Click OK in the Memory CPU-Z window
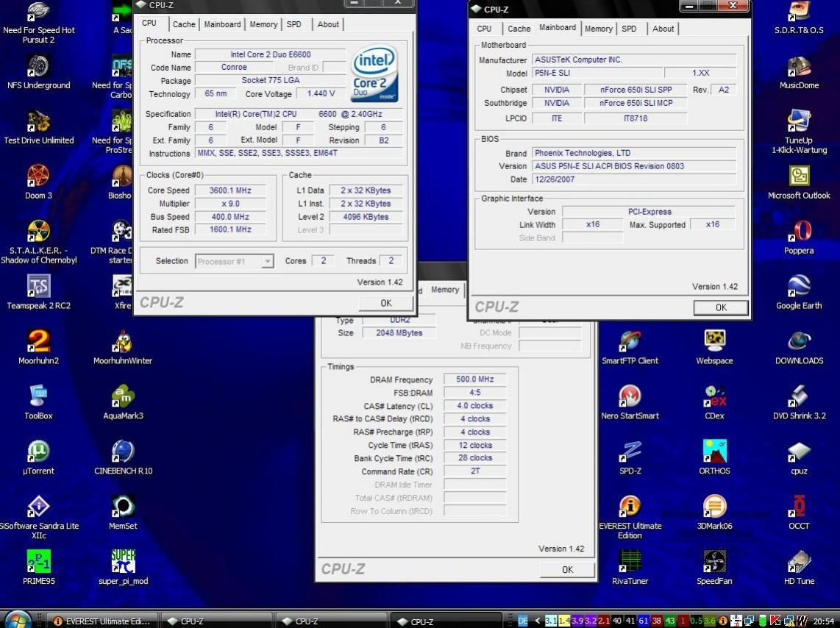 [x=567, y=570]
